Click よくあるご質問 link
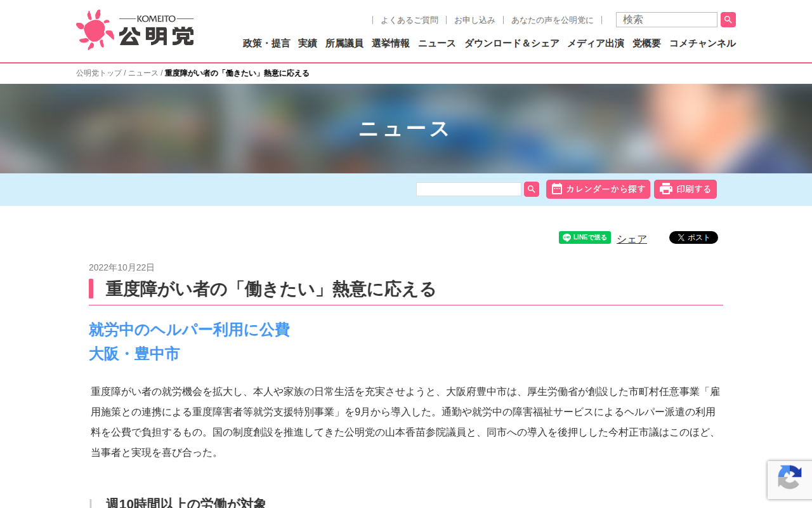Image resolution: width=812 pixels, height=508 pixels. point(409,20)
